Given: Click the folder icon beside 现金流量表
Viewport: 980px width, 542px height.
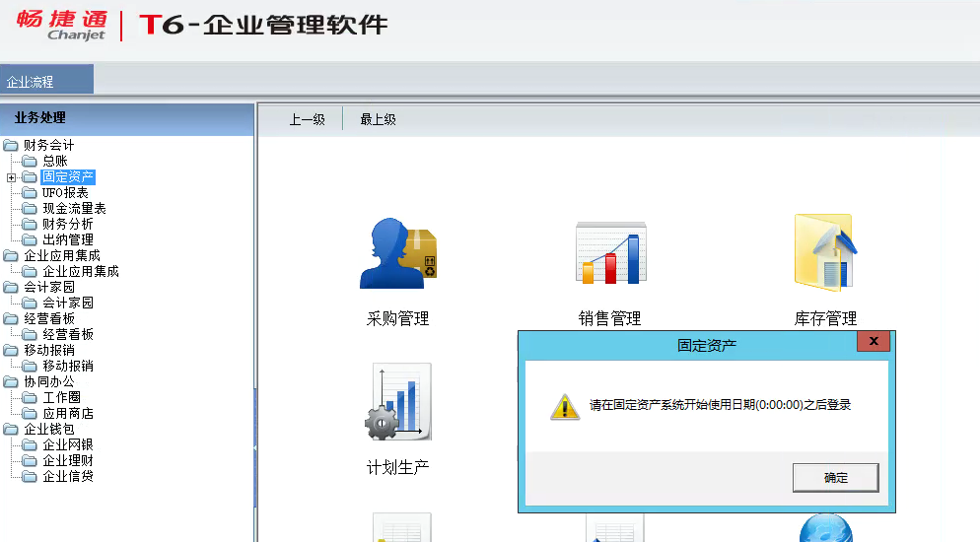Looking at the screenshot, I should click(x=30, y=209).
